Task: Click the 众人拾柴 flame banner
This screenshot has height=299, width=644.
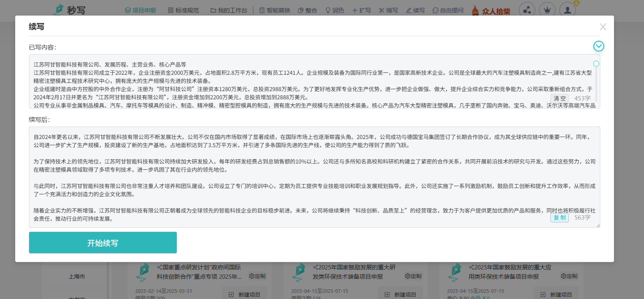Action: point(491,11)
